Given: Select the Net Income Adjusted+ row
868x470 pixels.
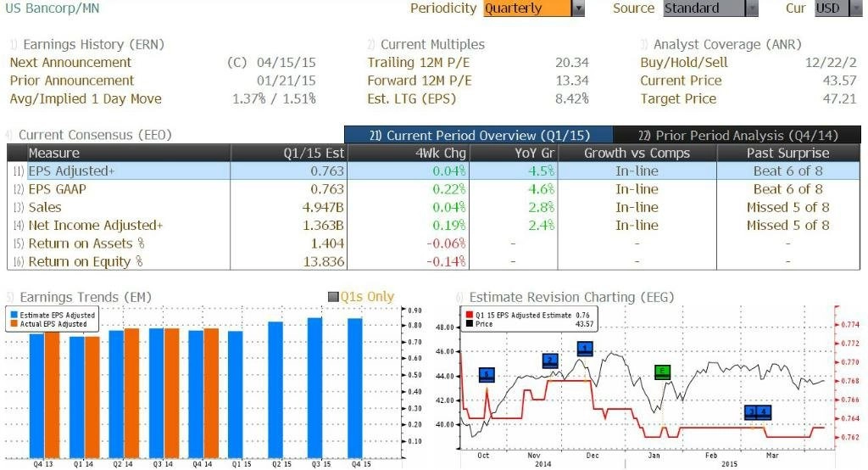Looking at the screenshot, I should pyautogui.click(x=433, y=225).
